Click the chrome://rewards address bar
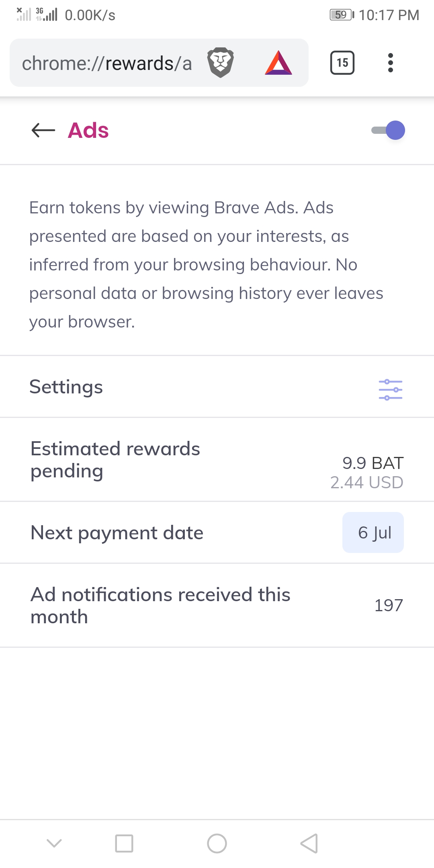The image size is (434, 868). point(107,63)
